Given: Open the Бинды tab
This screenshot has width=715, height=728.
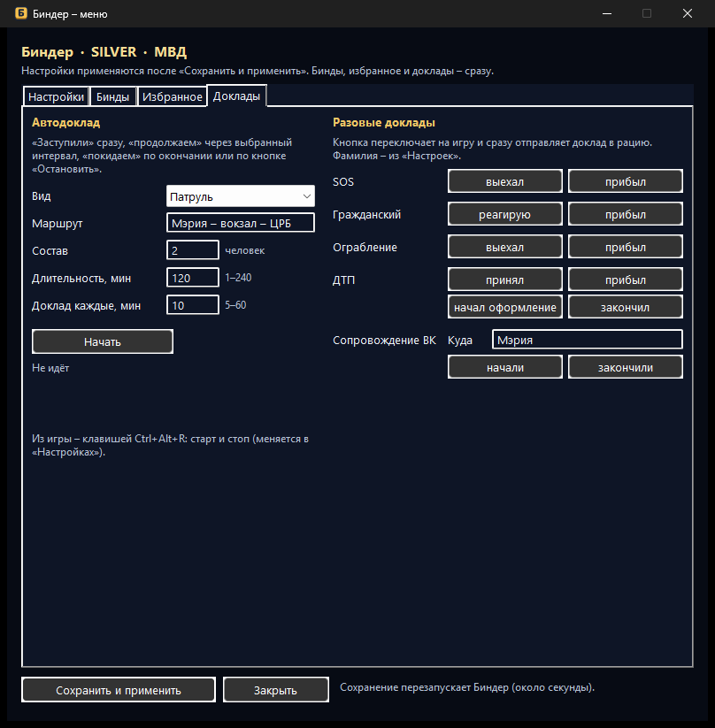Looking at the screenshot, I should tap(113, 96).
